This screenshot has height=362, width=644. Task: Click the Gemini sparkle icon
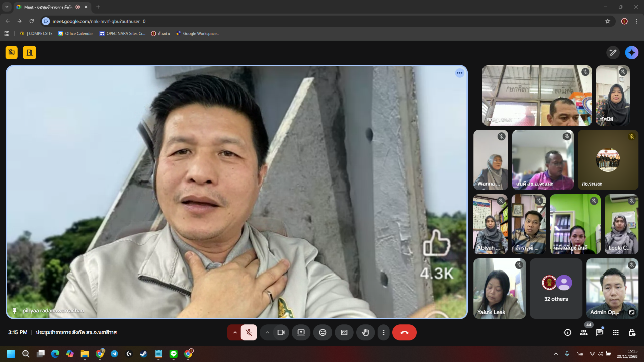(x=631, y=53)
